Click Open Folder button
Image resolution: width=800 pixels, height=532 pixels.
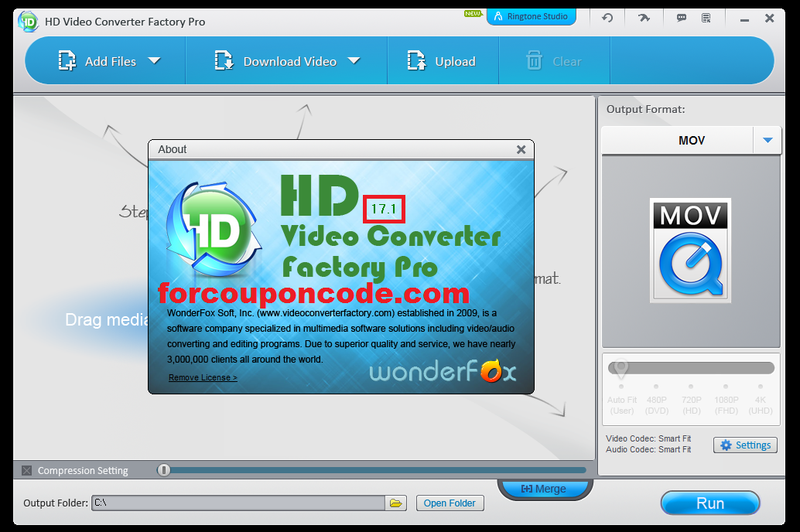(450, 503)
